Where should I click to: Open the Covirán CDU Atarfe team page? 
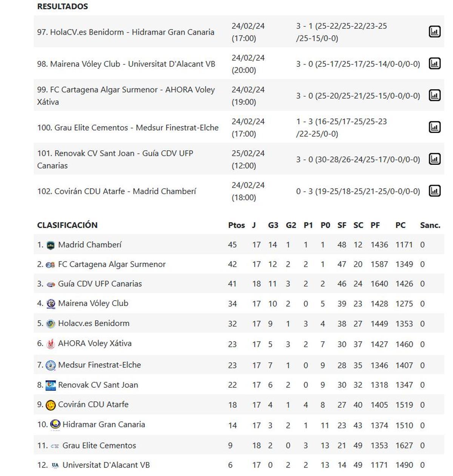(x=92, y=404)
